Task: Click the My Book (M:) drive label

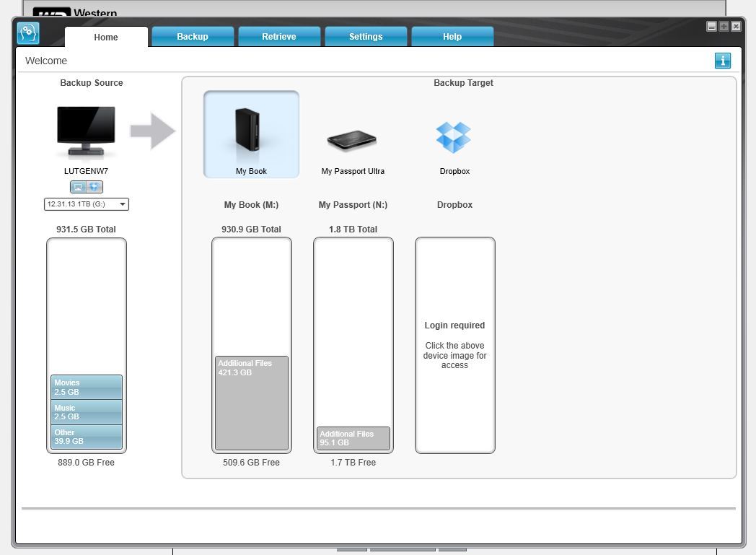Action: coord(251,205)
